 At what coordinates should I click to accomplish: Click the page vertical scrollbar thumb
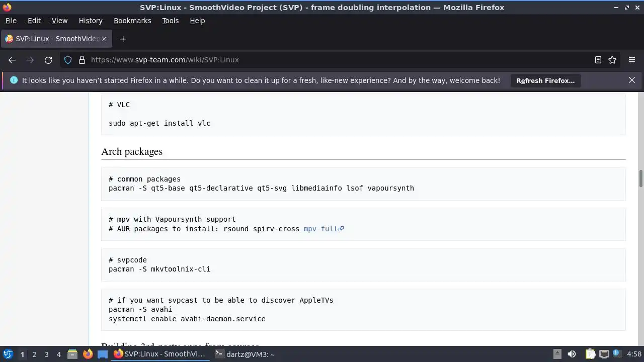[641, 178]
